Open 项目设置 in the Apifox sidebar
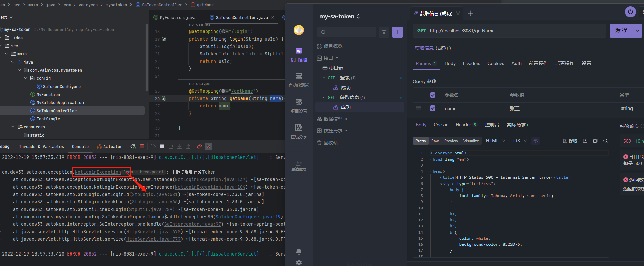Viewport: 644px width, 266px height. pos(299,106)
